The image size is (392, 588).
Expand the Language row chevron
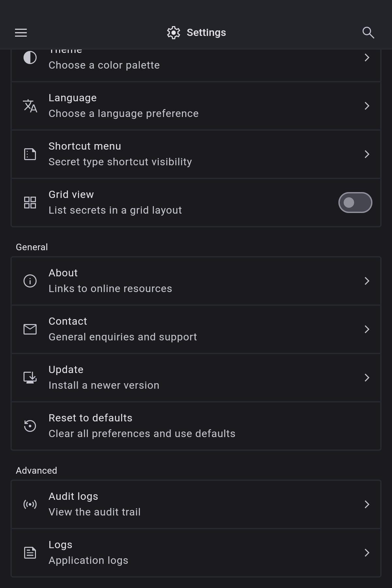pyautogui.click(x=367, y=106)
